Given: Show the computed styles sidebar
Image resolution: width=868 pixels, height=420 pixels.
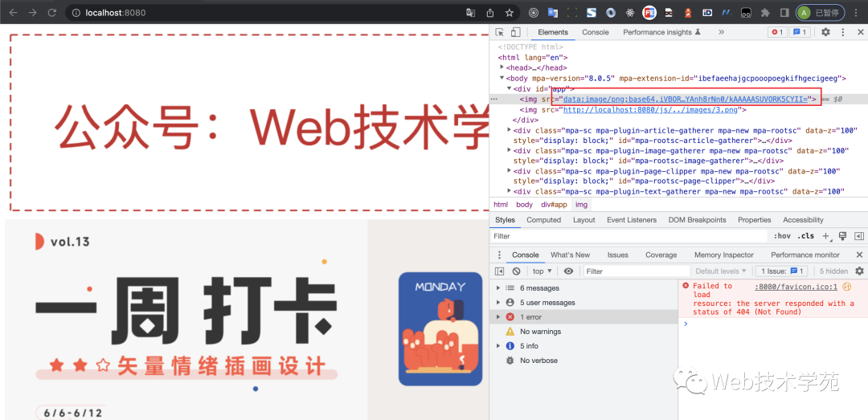Looking at the screenshot, I should pos(858,236).
